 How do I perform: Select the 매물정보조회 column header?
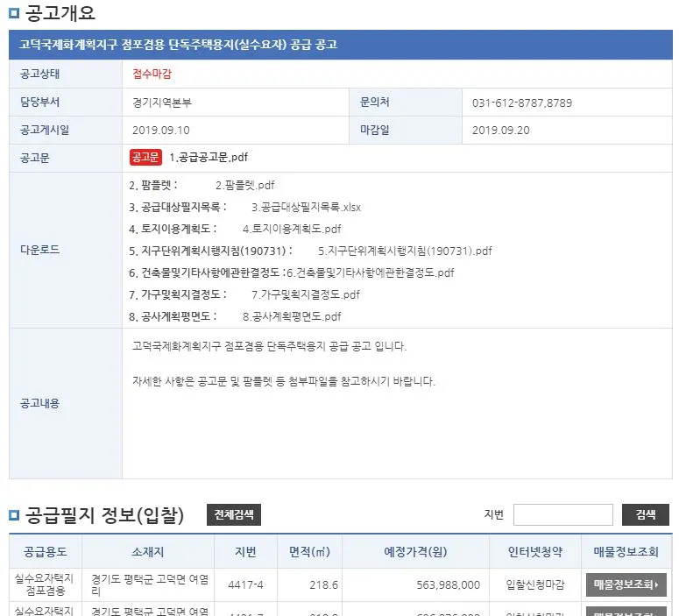[626, 551]
